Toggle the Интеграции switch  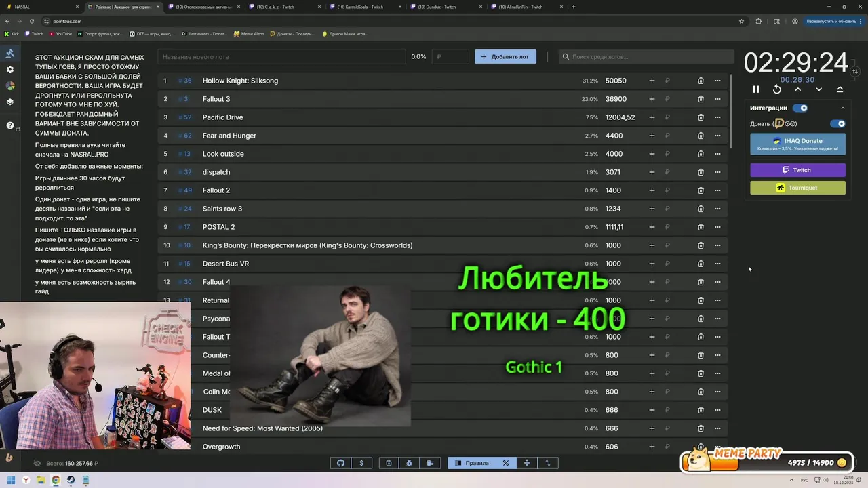(x=800, y=108)
